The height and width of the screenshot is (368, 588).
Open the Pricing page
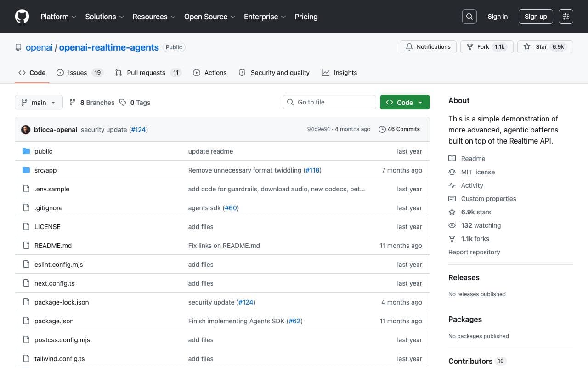point(306,17)
